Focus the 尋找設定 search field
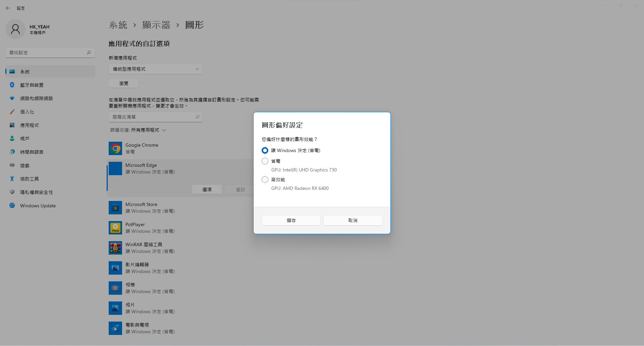The width and height of the screenshot is (644, 346). tap(50, 53)
